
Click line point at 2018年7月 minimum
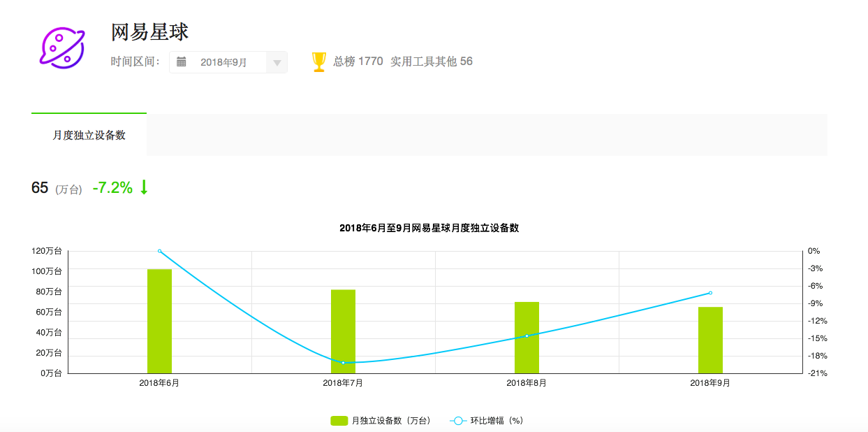343,363
